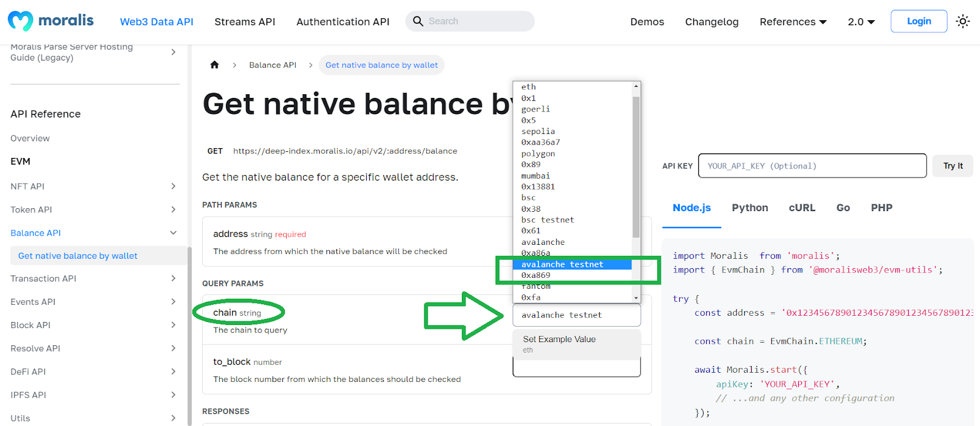Click Get native balance by wallet breadcrumb
The width and height of the screenshot is (980, 426).
(382, 65)
